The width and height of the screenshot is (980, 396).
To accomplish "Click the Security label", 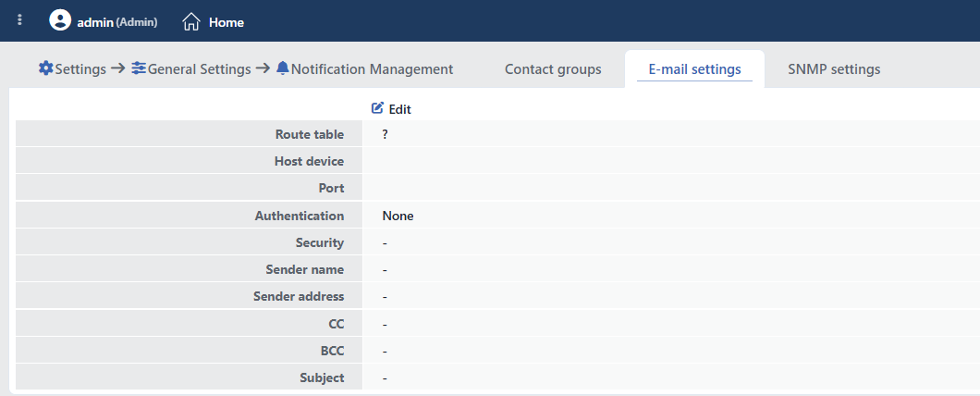I will [x=319, y=242].
